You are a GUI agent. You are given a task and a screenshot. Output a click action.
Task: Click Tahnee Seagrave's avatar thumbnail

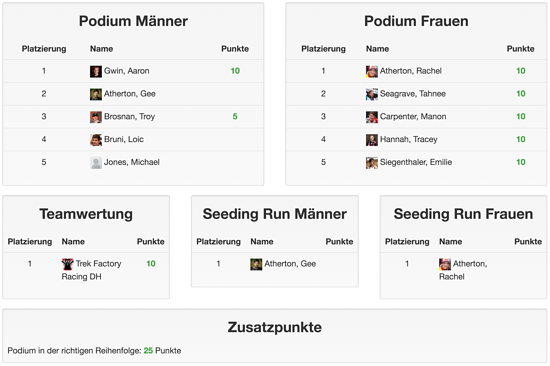(372, 94)
